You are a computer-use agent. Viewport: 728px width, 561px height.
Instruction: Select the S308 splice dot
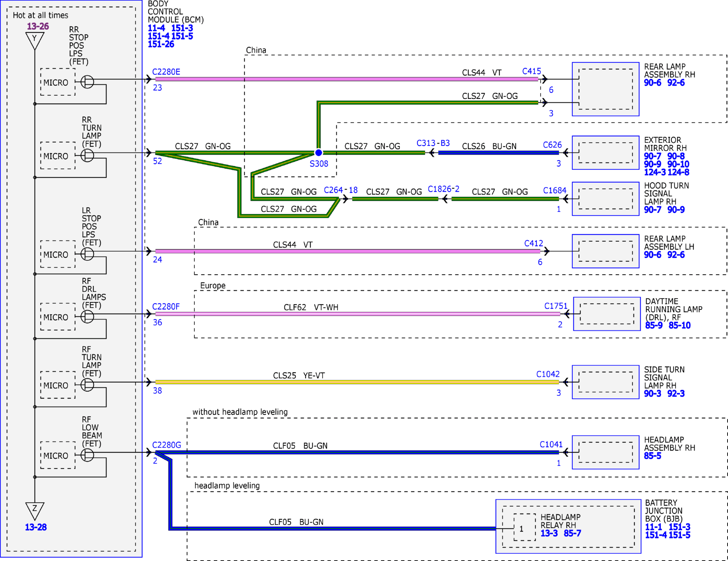click(x=318, y=152)
